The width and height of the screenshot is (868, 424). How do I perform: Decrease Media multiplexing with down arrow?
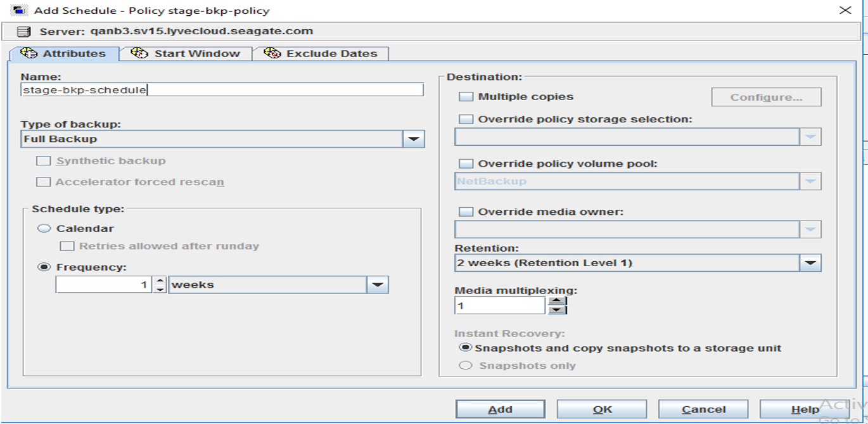(x=557, y=310)
